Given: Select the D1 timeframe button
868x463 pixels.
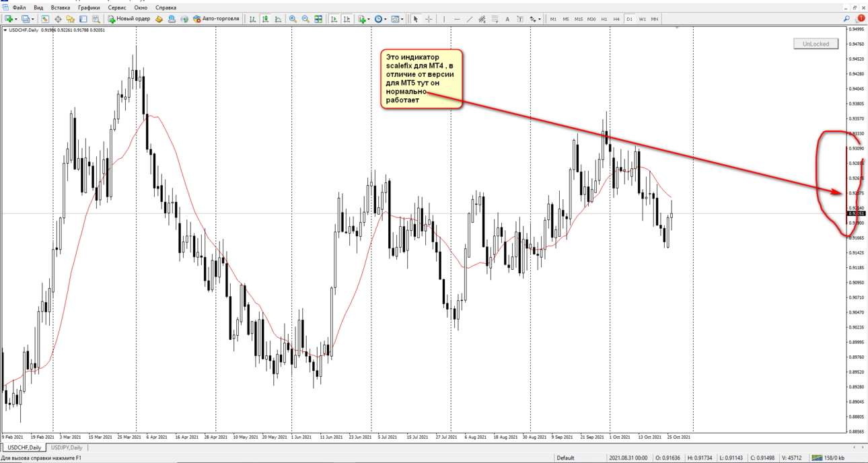Looking at the screenshot, I should tap(629, 19).
